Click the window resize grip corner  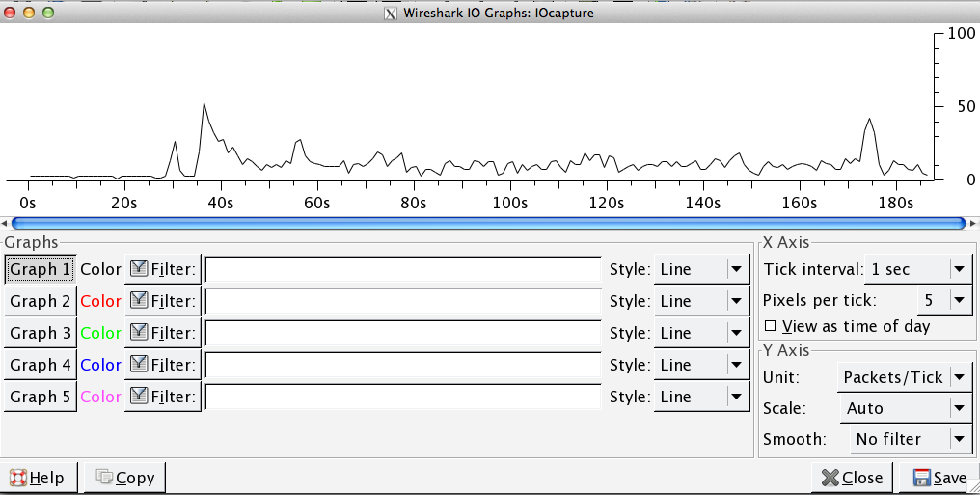(x=974, y=488)
